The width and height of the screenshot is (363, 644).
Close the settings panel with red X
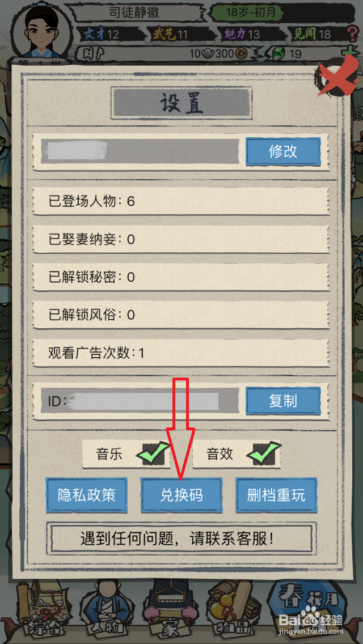pos(336,76)
